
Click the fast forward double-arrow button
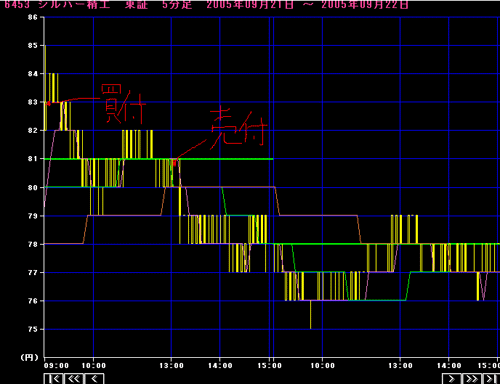(472, 379)
